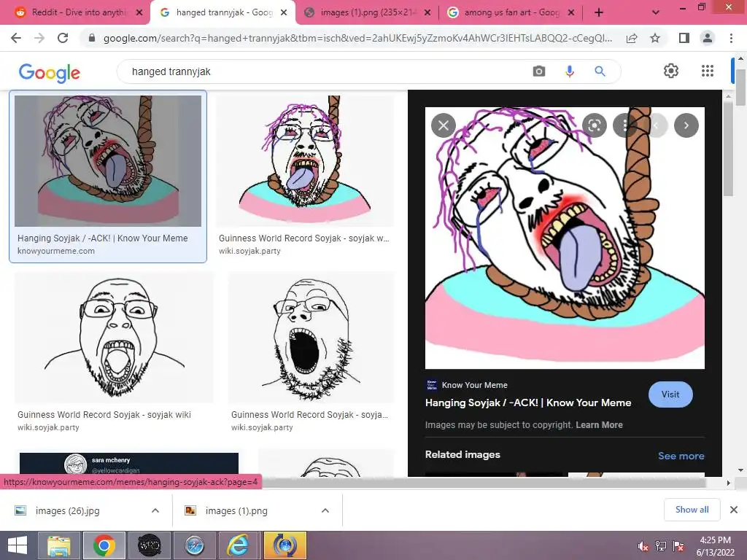Screen dimensions: 747x560
Task: Open the Google apps grid
Action: pyautogui.click(x=708, y=71)
